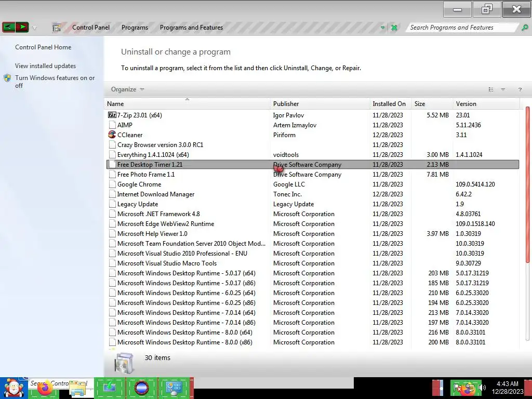Expand the address bar history dropdown
This screenshot has height=399, width=532.
(383, 28)
